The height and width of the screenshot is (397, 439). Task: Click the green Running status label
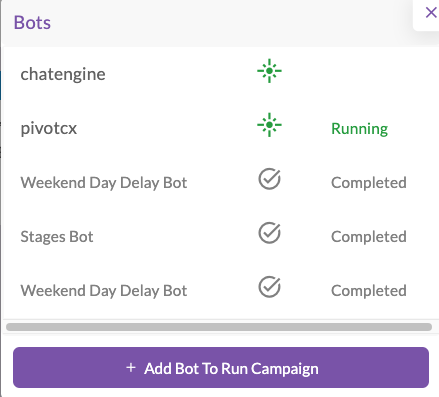[359, 129]
